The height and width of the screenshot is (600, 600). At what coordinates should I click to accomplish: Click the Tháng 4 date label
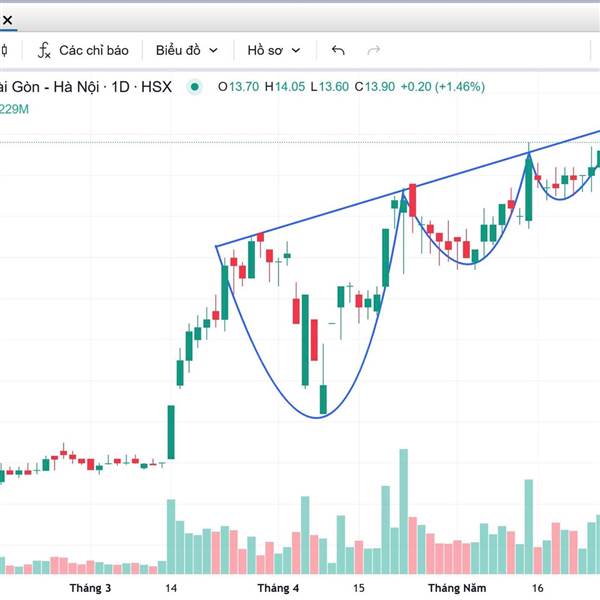[278, 588]
